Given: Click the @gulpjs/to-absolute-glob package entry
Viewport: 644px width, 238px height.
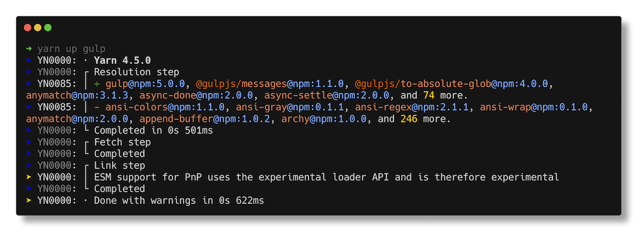Looking at the screenshot, I should tap(451, 84).
